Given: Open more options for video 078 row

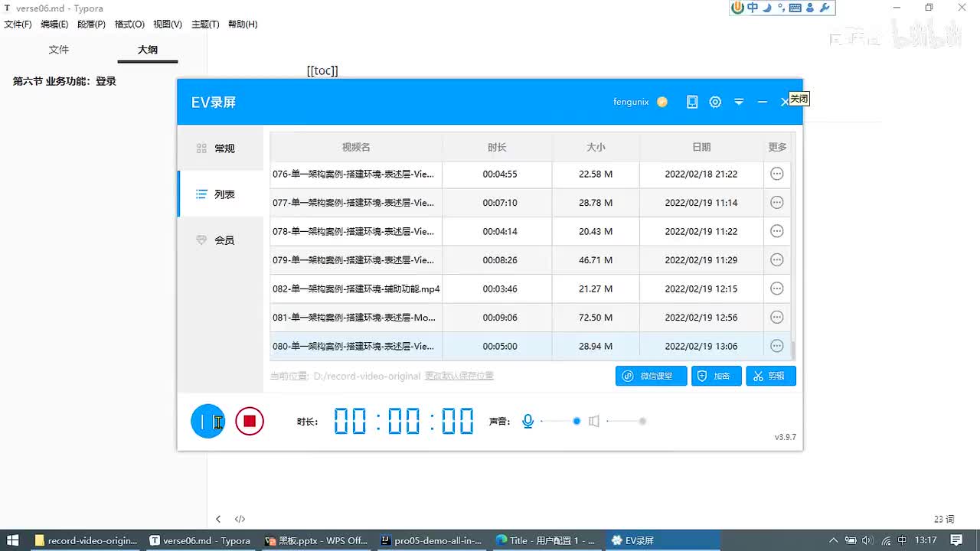Looking at the screenshot, I should click(x=777, y=231).
